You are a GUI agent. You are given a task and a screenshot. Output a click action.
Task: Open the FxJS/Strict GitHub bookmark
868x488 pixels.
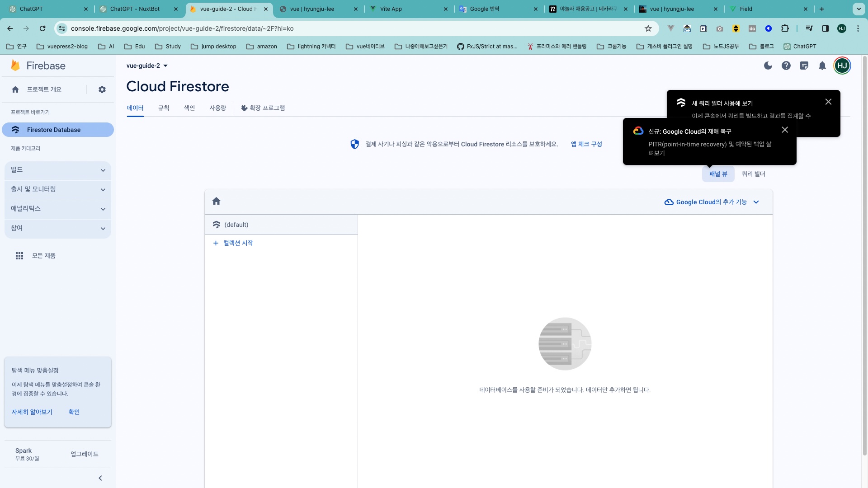pos(487,47)
